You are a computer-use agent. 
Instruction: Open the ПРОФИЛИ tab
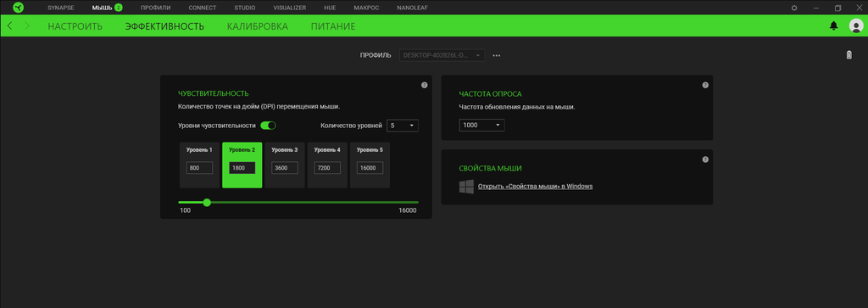[156, 8]
